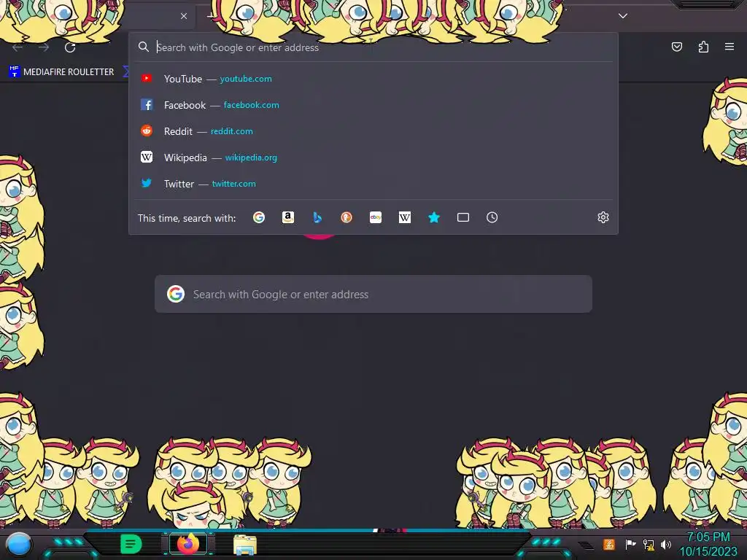The width and height of the screenshot is (747, 560).
Task: Open the MEDIAFIRE ROULETTER bookmark
Action: point(61,72)
